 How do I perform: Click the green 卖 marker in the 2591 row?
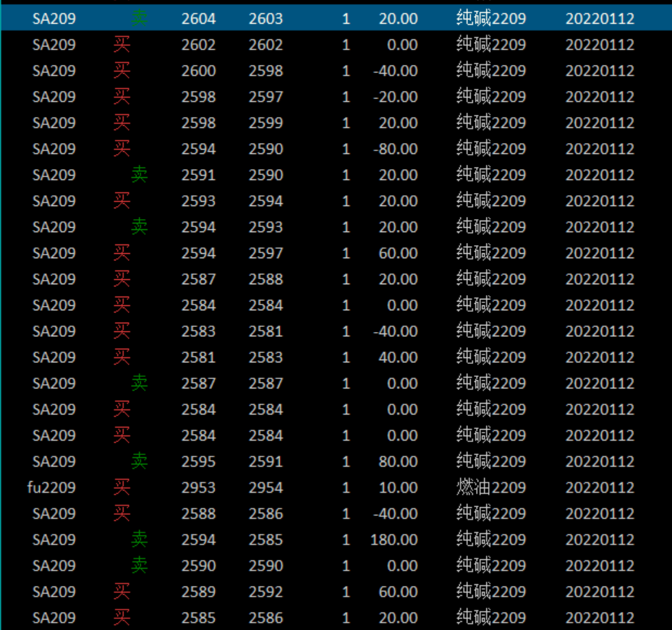(139, 175)
